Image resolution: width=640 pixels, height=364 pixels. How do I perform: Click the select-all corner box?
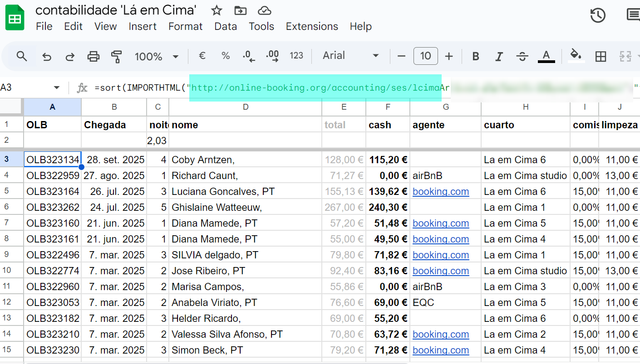tap(11, 107)
